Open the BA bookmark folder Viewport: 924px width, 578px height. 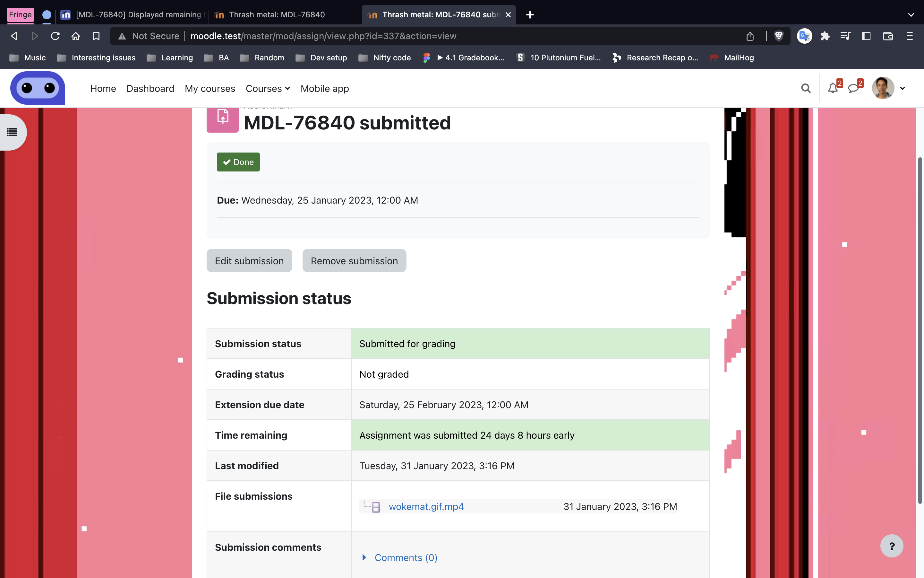(x=217, y=58)
